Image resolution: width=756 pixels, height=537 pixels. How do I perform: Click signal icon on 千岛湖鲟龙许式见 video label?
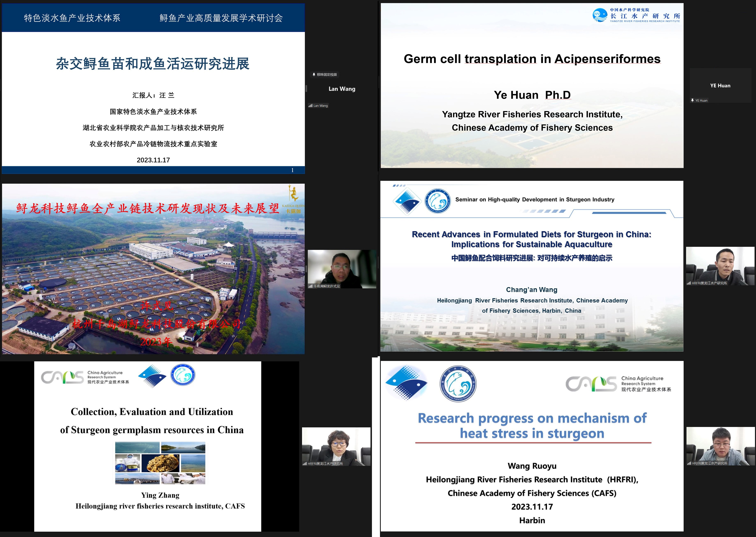[x=310, y=286]
